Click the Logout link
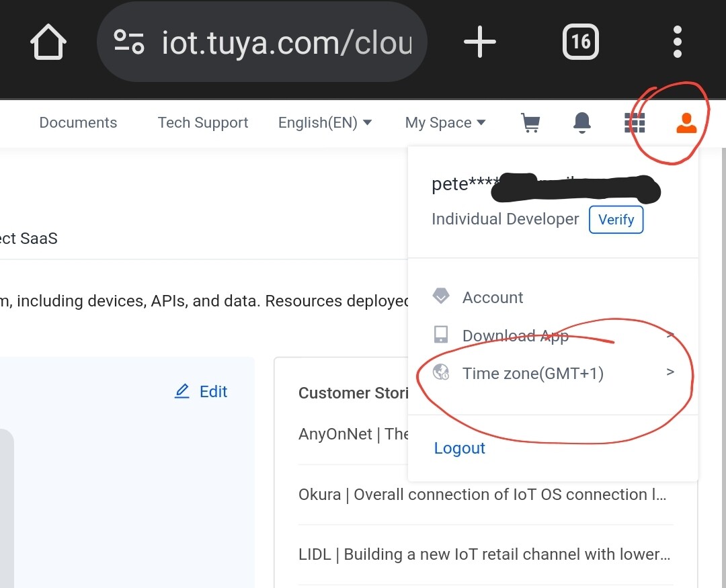Screen dimensions: 726x588 click(460, 448)
